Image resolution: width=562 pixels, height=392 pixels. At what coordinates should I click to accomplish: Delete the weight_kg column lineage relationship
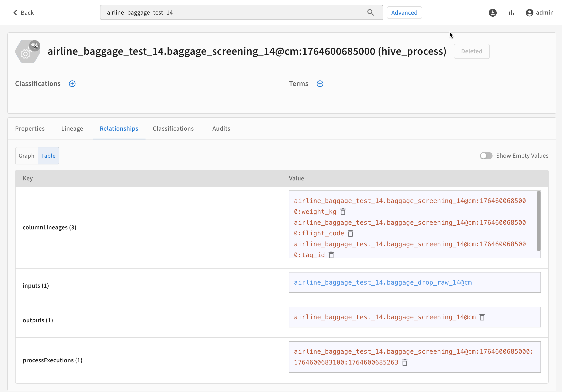343,212
